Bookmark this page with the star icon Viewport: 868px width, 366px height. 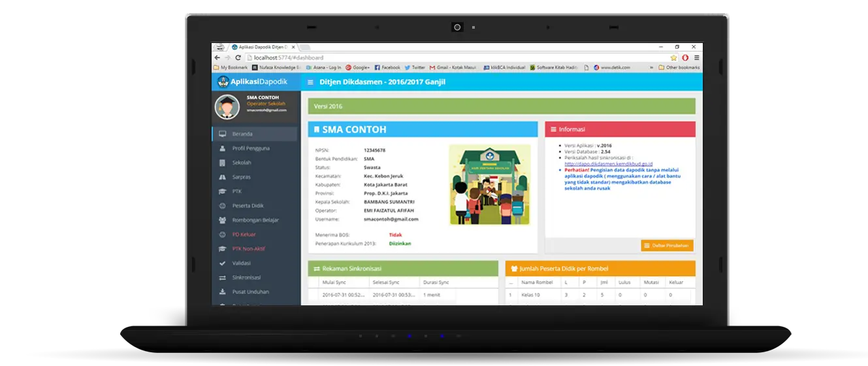[x=673, y=57]
